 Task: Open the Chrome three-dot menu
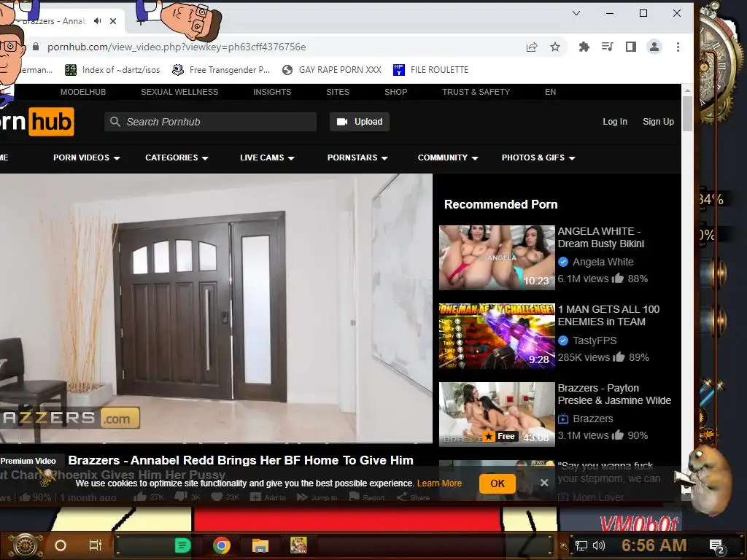coord(678,47)
